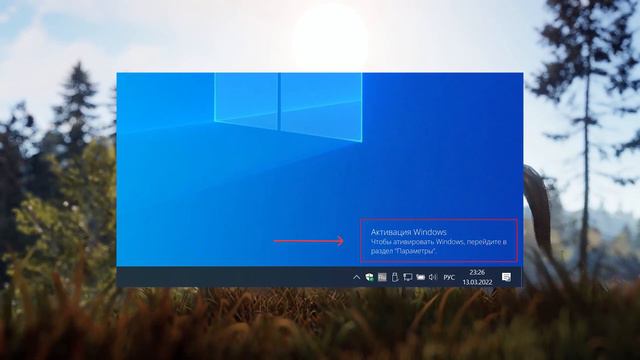The height and width of the screenshot is (360, 640).
Task: Open the speaker volume tray icon
Action: click(433, 277)
